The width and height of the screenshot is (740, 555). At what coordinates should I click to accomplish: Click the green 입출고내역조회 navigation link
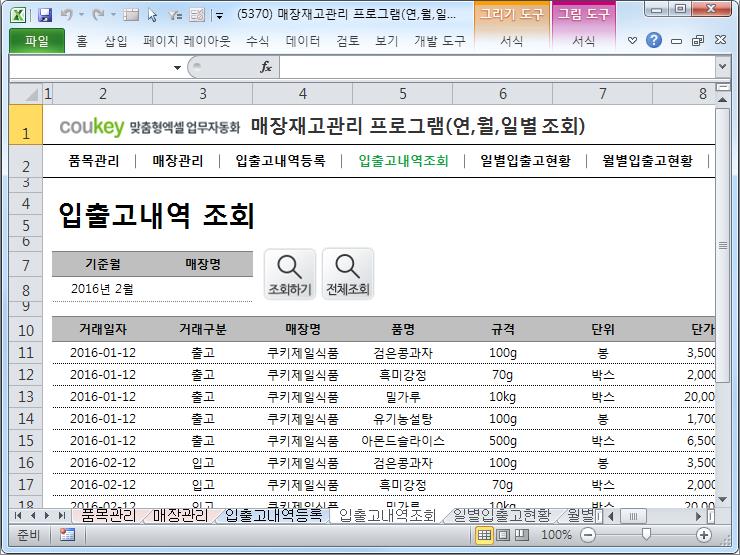[404, 161]
